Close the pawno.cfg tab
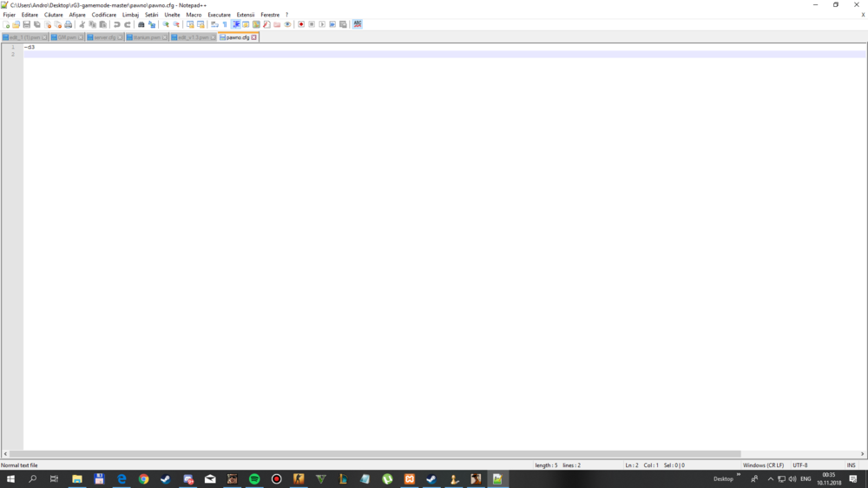This screenshot has height=488, width=868. click(254, 37)
